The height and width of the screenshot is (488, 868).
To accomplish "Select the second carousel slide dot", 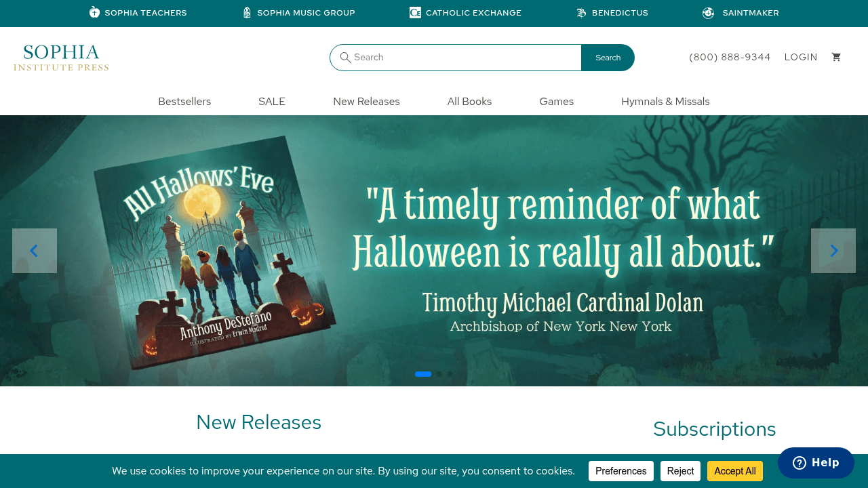I will (439, 374).
